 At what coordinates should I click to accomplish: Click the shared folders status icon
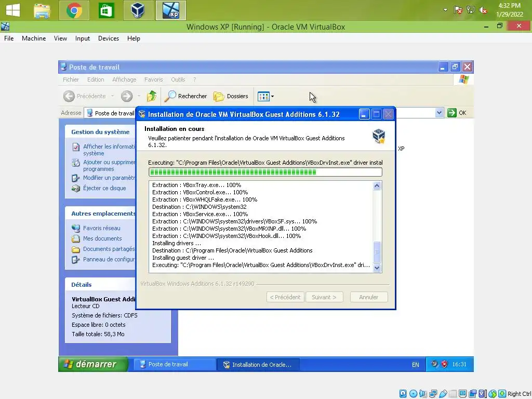coord(453,394)
